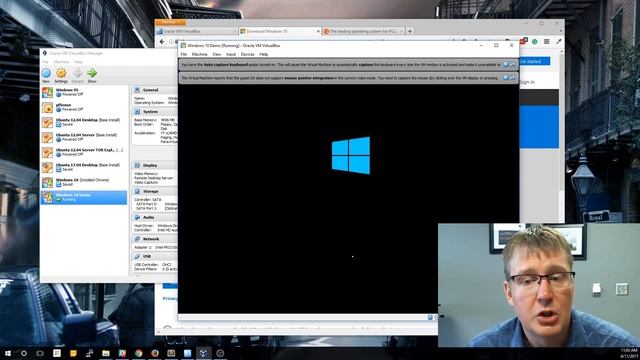
Task: Open View menu in the VM window
Action: point(217,54)
